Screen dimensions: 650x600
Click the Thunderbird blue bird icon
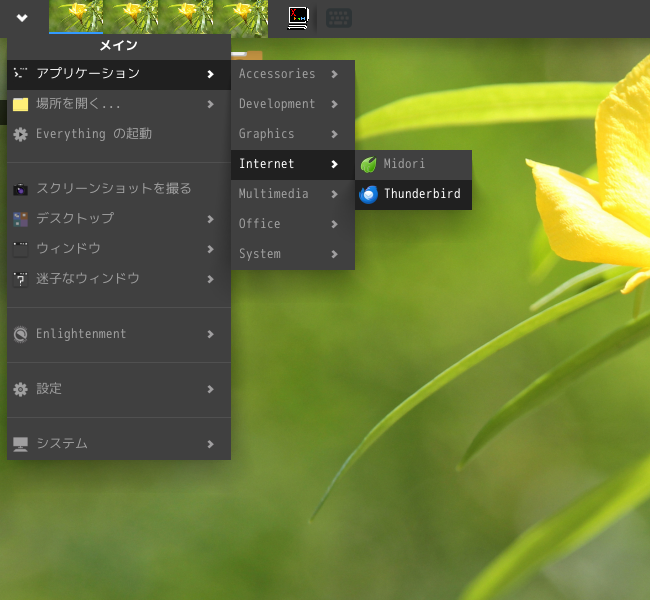point(368,195)
